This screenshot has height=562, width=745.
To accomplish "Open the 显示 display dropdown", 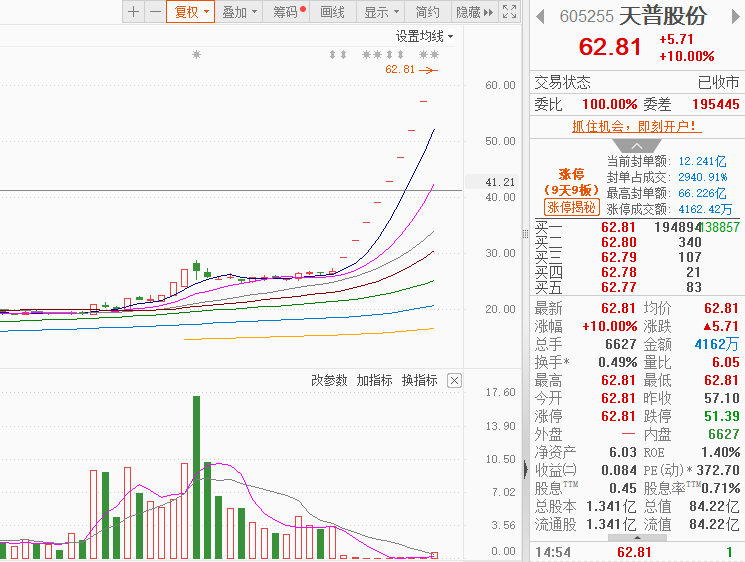I will tap(380, 12).
